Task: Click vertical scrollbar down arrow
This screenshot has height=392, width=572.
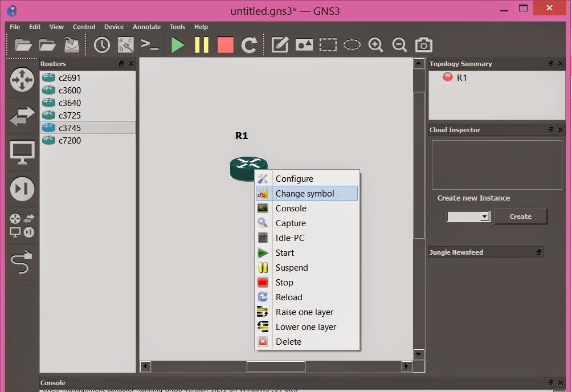Action: pyautogui.click(x=418, y=354)
